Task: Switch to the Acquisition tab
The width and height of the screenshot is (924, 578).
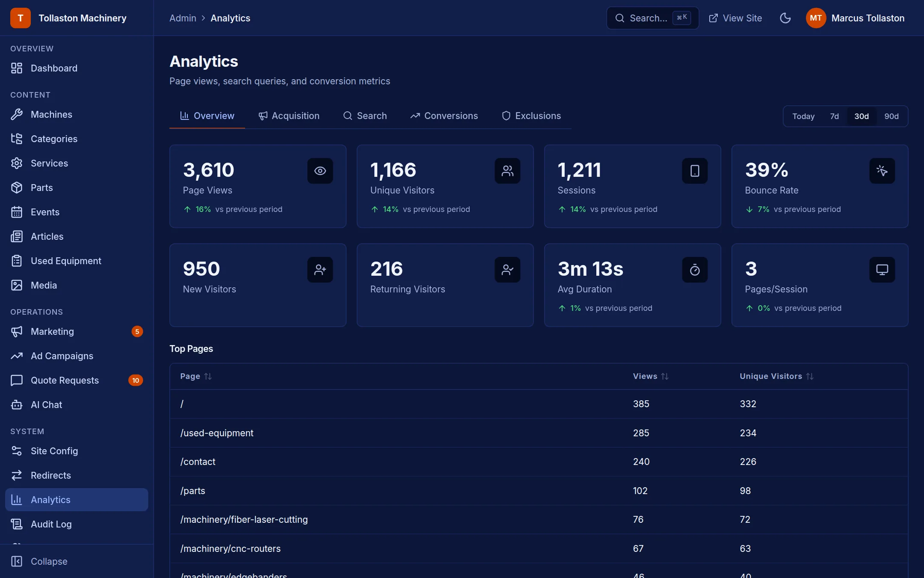Action: click(289, 116)
